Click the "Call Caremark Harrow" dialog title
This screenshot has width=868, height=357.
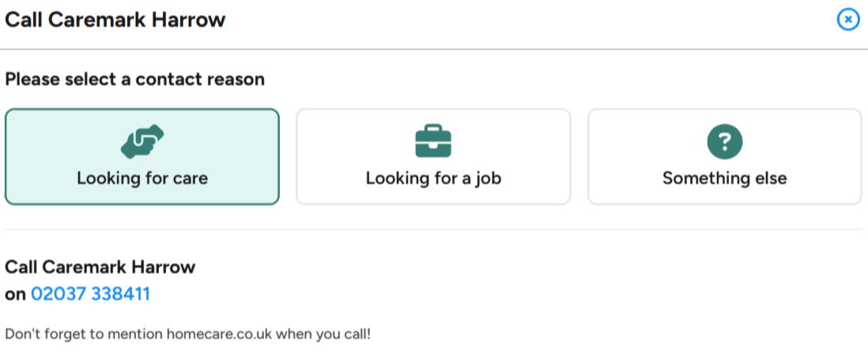pyautogui.click(x=115, y=20)
